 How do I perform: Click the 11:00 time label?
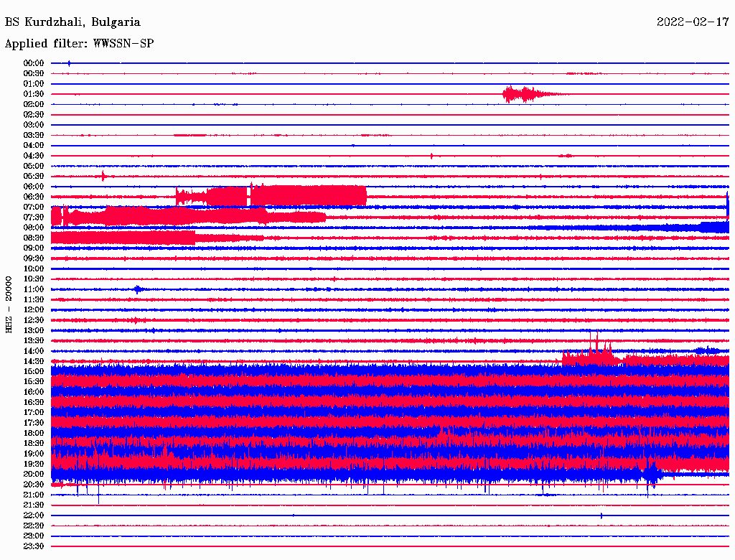coord(34,289)
